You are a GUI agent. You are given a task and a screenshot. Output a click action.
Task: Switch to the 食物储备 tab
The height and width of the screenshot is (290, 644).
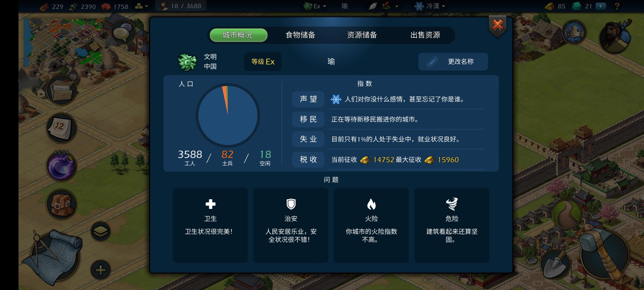click(x=300, y=35)
